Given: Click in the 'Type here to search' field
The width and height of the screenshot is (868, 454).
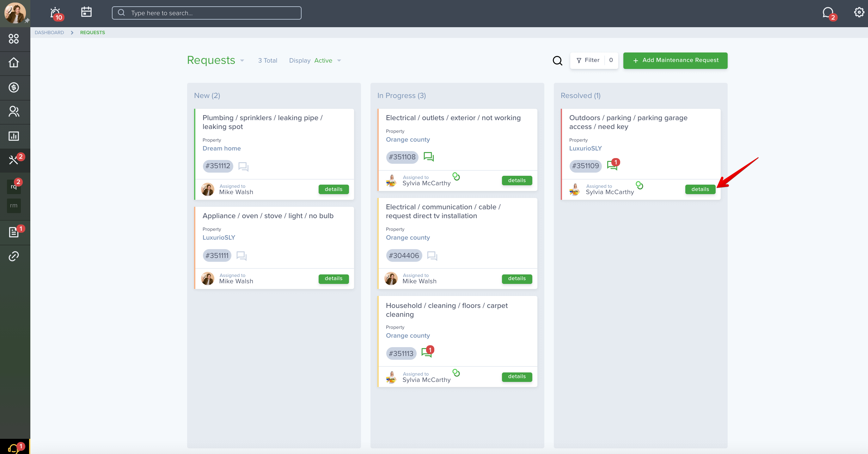Looking at the screenshot, I should 206,13.
